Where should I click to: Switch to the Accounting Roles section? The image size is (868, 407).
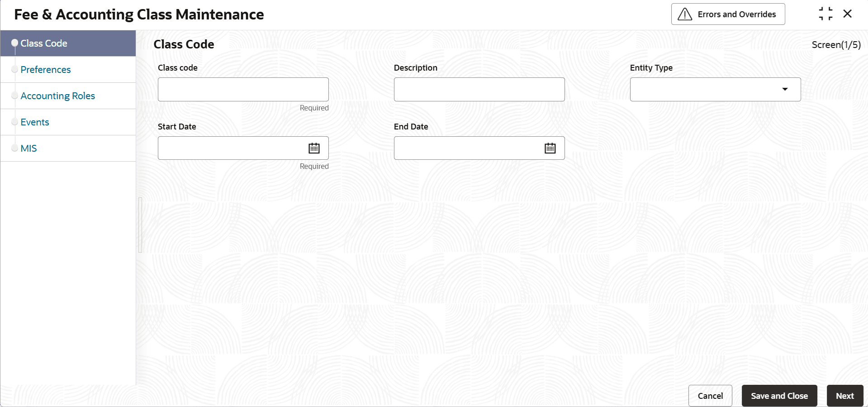pyautogui.click(x=58, y=96)
